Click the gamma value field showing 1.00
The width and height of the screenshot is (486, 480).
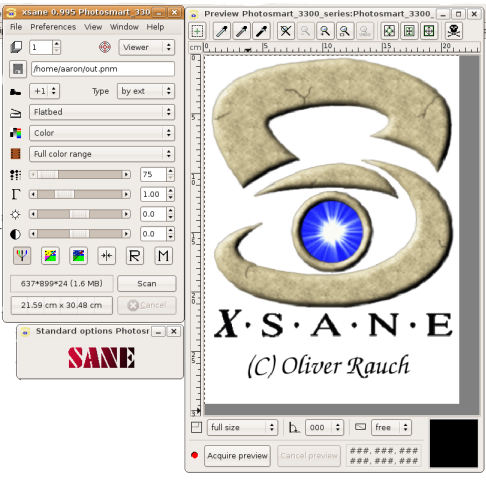point(153,194)
